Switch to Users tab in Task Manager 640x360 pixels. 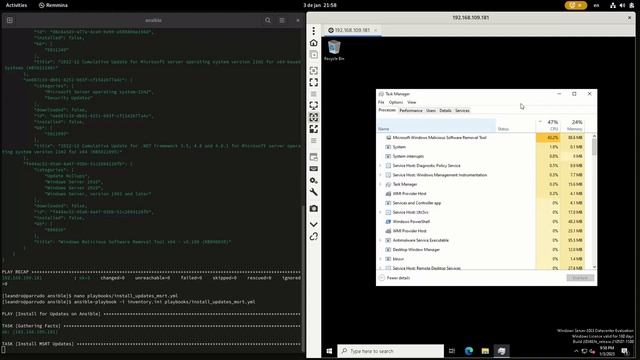(431, 111)
